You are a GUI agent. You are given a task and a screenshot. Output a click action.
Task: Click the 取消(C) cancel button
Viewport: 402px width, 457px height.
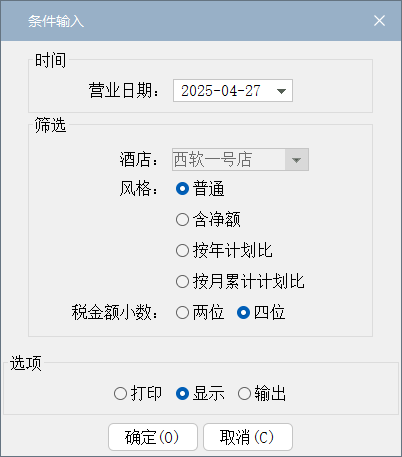click(x=248, y=437)
